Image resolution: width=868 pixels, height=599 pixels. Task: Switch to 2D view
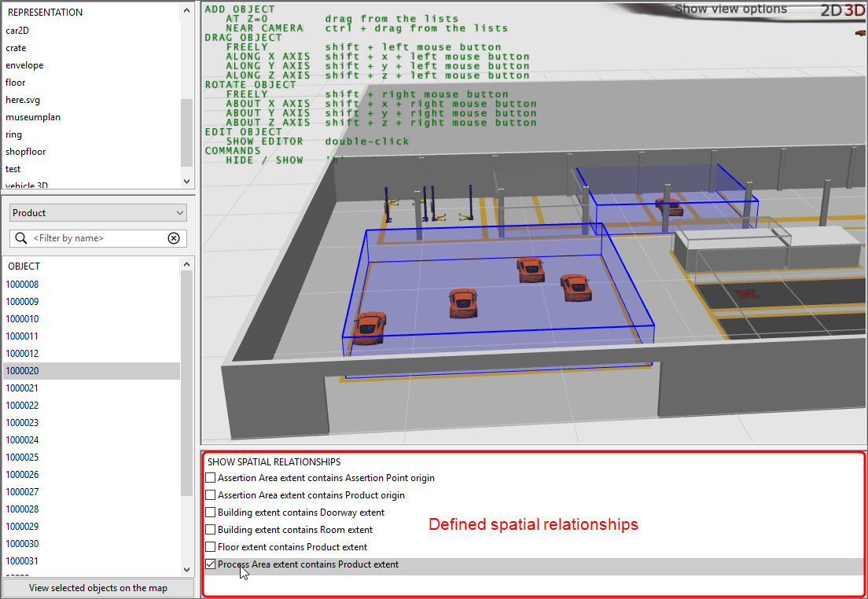pos(831,10)
